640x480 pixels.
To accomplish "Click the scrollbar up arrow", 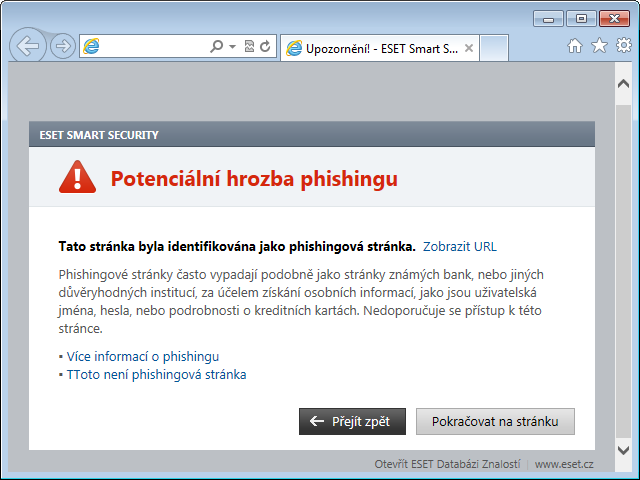I will point(623,84).
